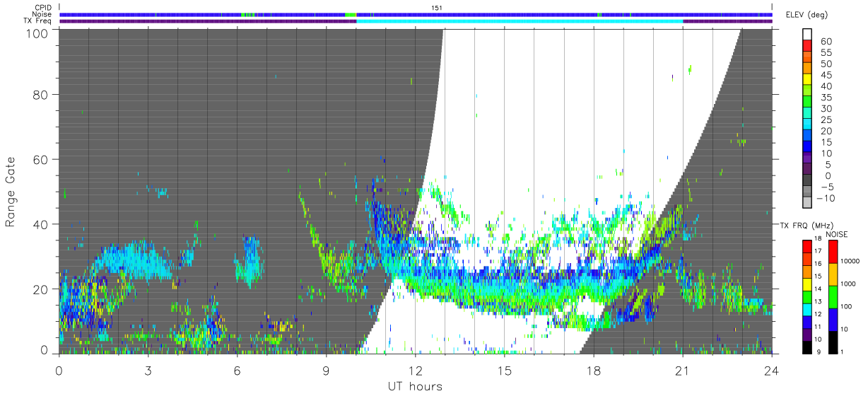Click the '14' label on the TX FRQ bar
868x401 pixels.
pos(817,289)
